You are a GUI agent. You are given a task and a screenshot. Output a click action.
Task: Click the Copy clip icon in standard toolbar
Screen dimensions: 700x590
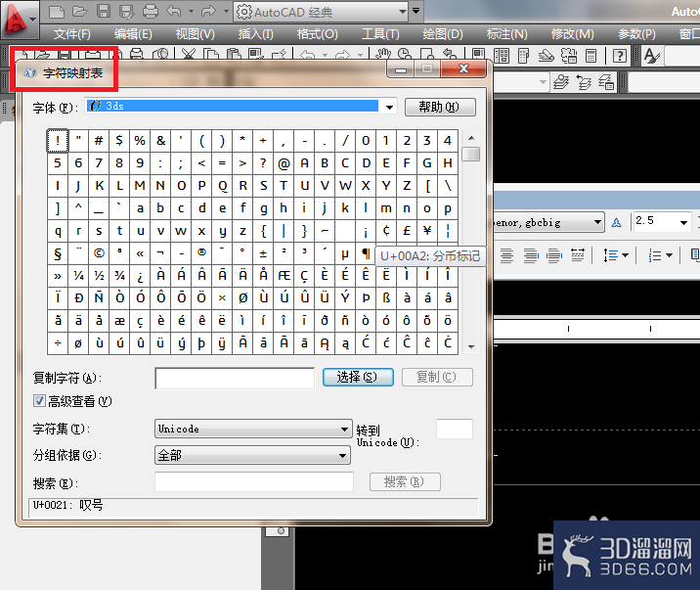[211, 55]
